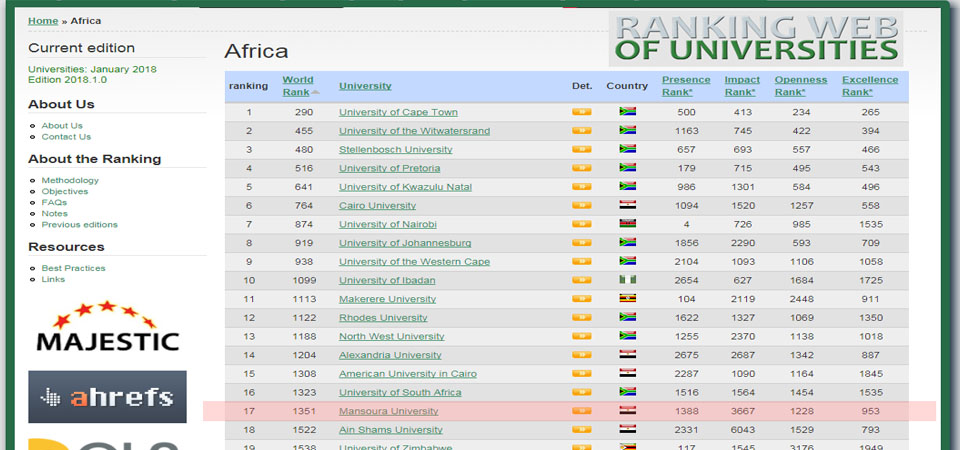This screenshot has height=450, width=960.
Task: Open details icon for Makerere University
Action: coord(582,299)
